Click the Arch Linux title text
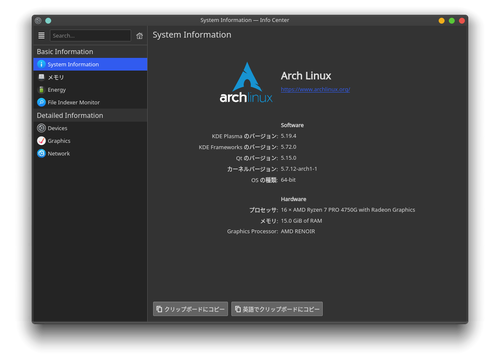The height and width of the screenshot is (360, 500). [x=306, y=76]
